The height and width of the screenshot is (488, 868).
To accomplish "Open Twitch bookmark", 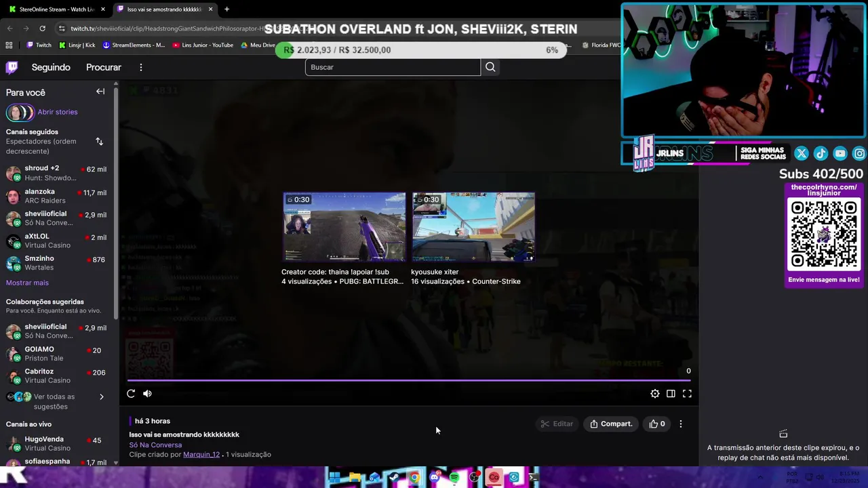I will [x=39, y=45].
